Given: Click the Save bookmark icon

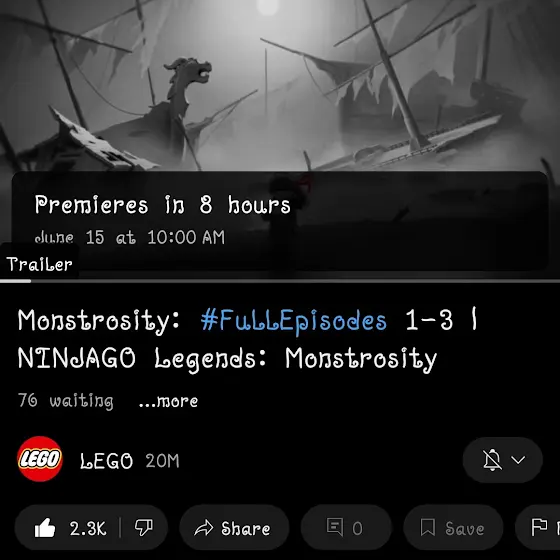Looking at the screenshot, I should tap(428, 528).
